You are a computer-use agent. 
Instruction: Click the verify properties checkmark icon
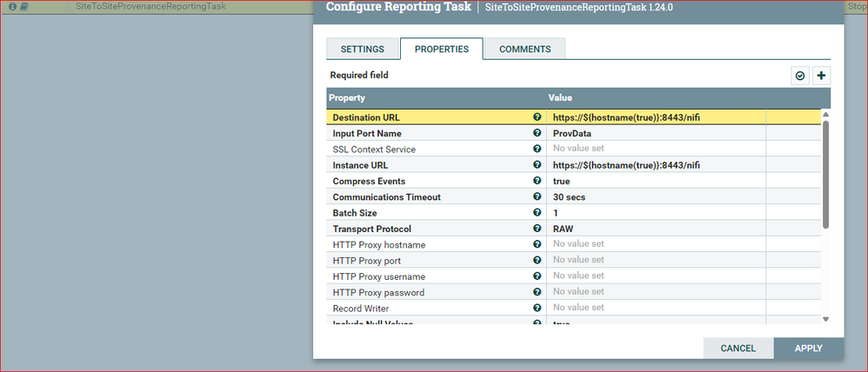pos(800,76)
